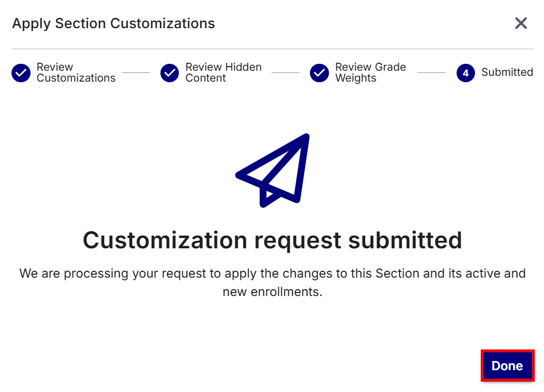
Task: Select the step 4 number circle
Action: [x=466, y=73]
